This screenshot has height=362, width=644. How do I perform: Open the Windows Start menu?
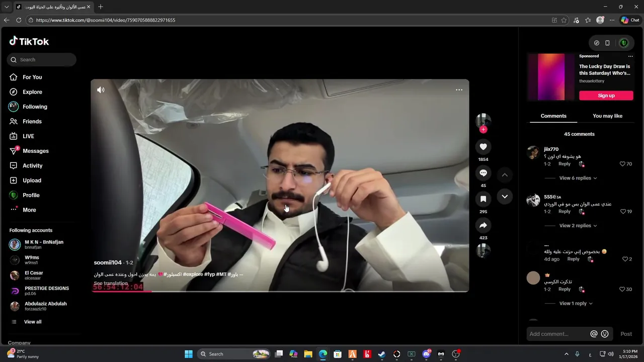(189, 354)
